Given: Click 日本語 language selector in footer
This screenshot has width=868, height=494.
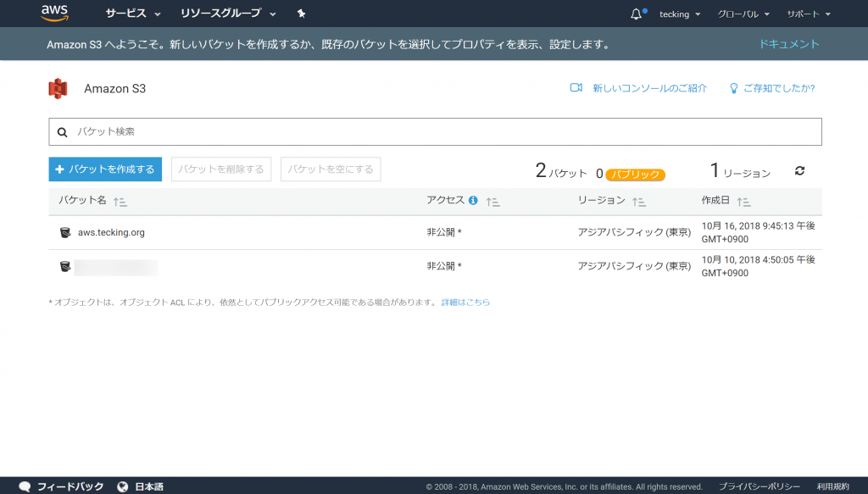Looking at the screenshot, I should coord(149,487).
